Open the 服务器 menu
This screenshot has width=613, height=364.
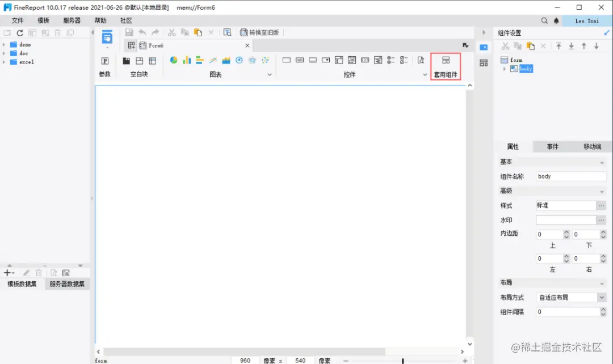pyautogui.click(x=72, y=20)
